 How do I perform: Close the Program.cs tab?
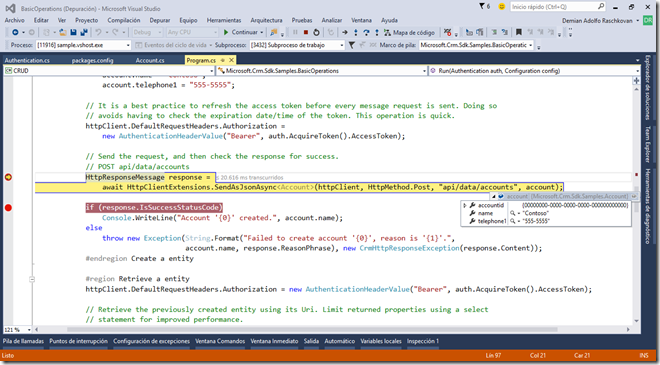(x=231, y=60)
